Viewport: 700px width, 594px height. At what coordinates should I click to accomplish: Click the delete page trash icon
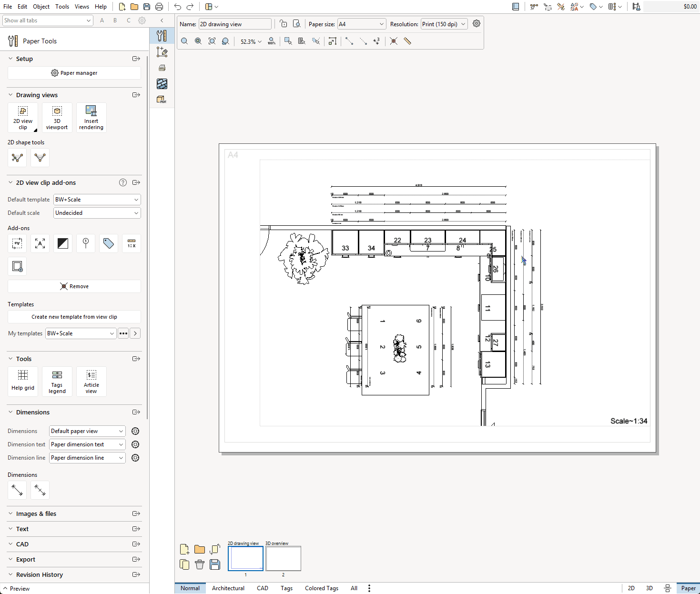(x=200, y=564)
